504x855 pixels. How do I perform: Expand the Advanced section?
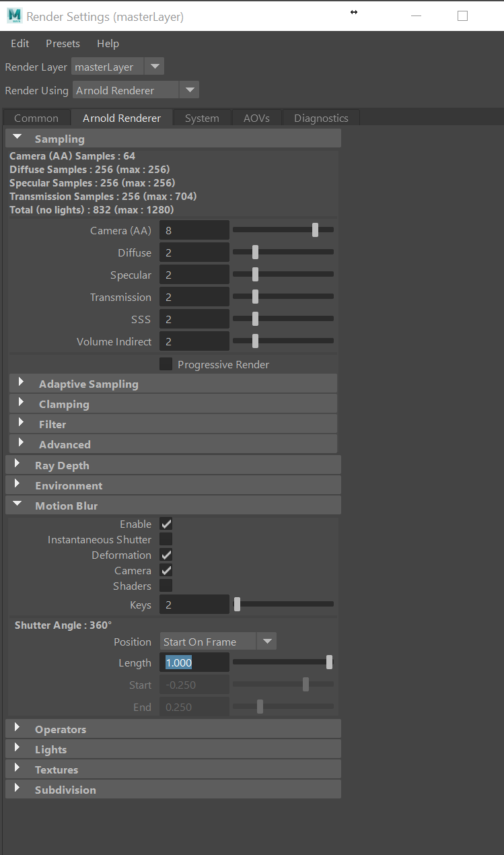click(x=174, y=444)
